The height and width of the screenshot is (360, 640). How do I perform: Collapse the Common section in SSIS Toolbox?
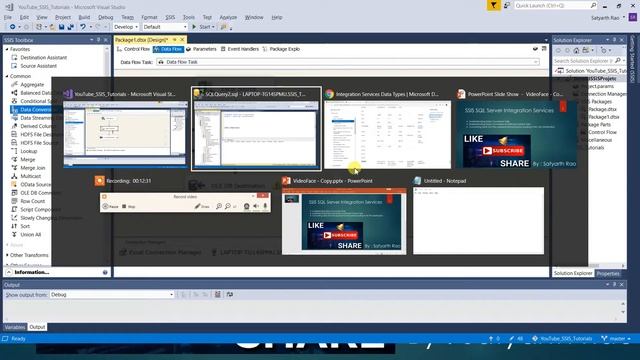click(x=7, y=76)
